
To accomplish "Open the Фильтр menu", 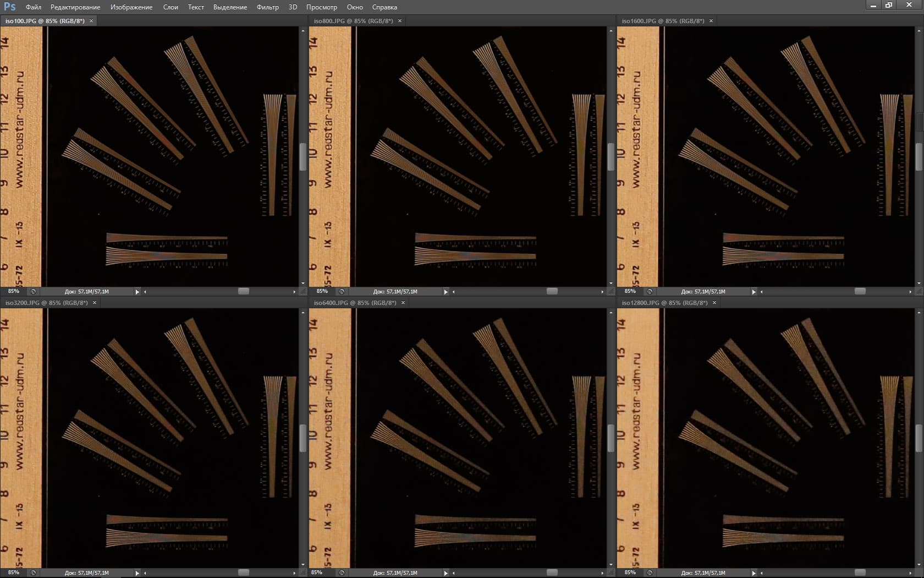I will pos(267,7).
